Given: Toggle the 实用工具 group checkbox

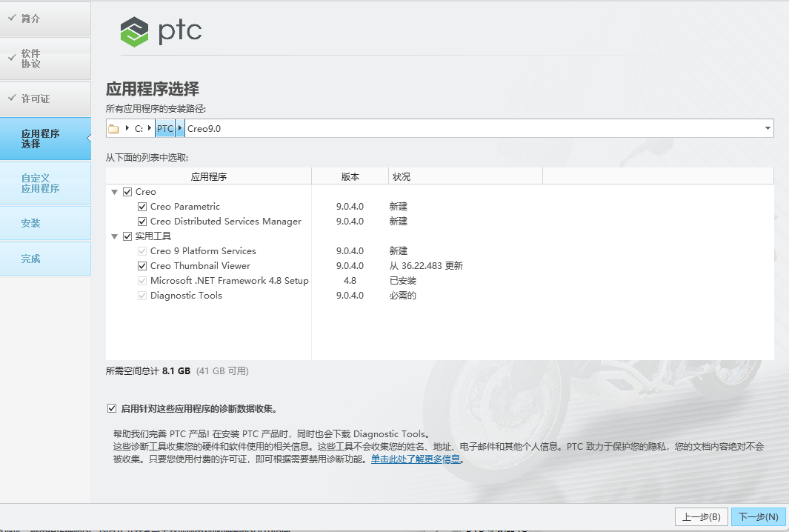Looking at the screenshot, I should coord(127,236).
